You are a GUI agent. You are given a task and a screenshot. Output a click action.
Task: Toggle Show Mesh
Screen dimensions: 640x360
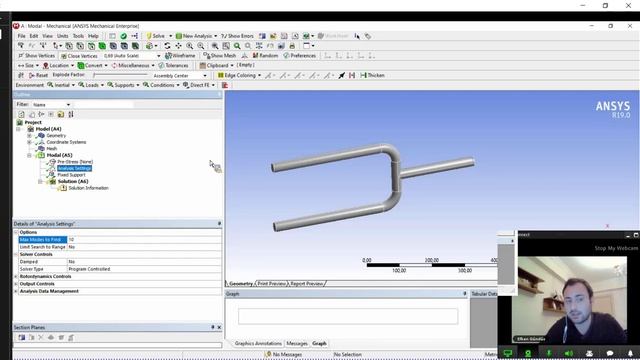pos(220,56)
